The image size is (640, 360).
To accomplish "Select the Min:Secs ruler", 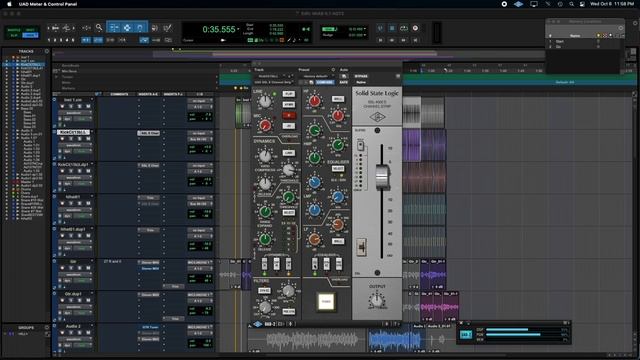I will (x=69, y=71).
